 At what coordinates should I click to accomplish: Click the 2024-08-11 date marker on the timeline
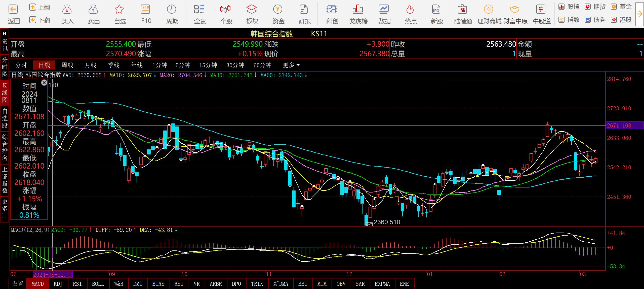click(x=53, y=274)
